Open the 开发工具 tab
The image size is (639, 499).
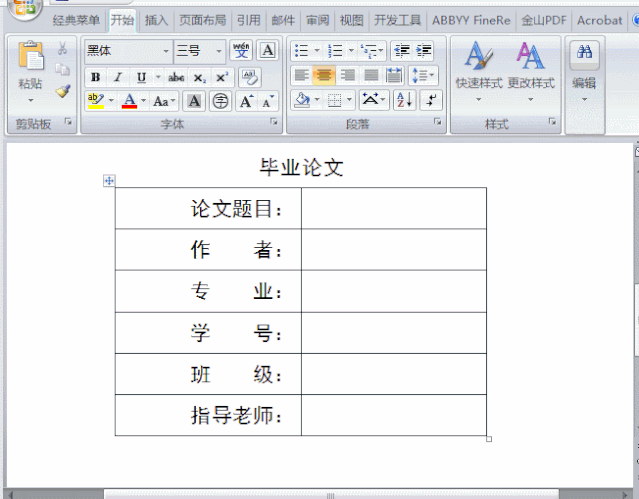[397, 20]
